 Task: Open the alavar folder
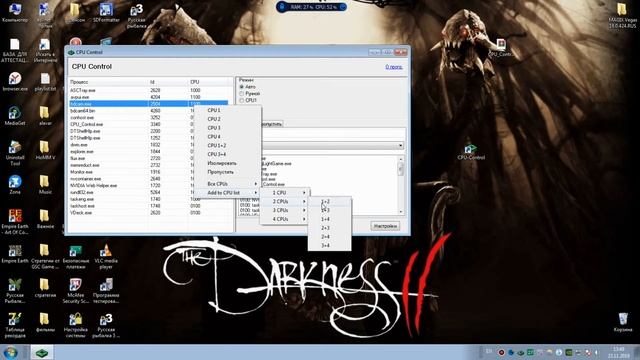tap(45, 116)
